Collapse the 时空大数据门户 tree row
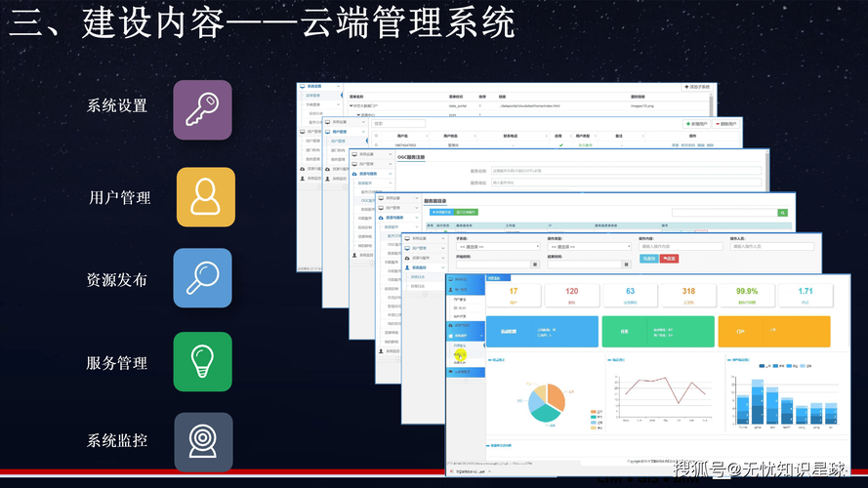The width and height of the screenshot is (868, 488). coord(351,105)
